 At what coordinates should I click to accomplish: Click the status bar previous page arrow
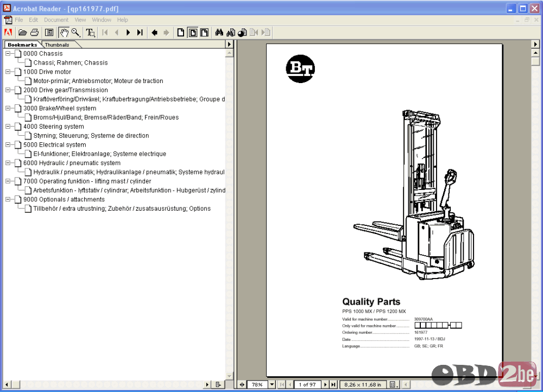pos(290,384)
